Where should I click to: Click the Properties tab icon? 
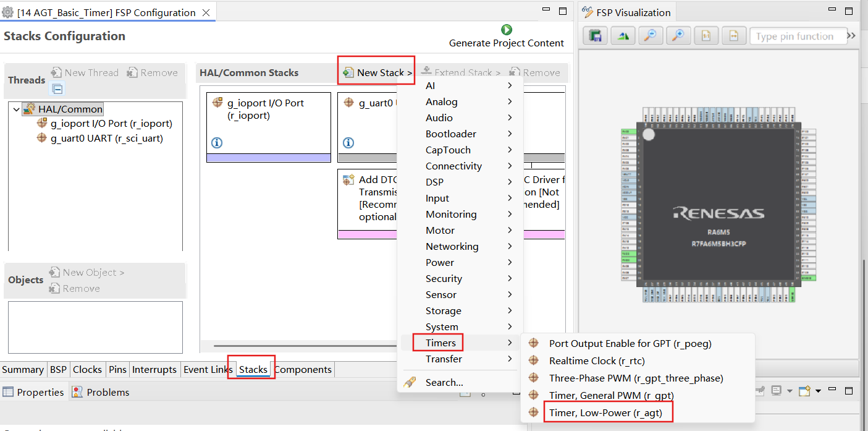[x=8, y=392]
